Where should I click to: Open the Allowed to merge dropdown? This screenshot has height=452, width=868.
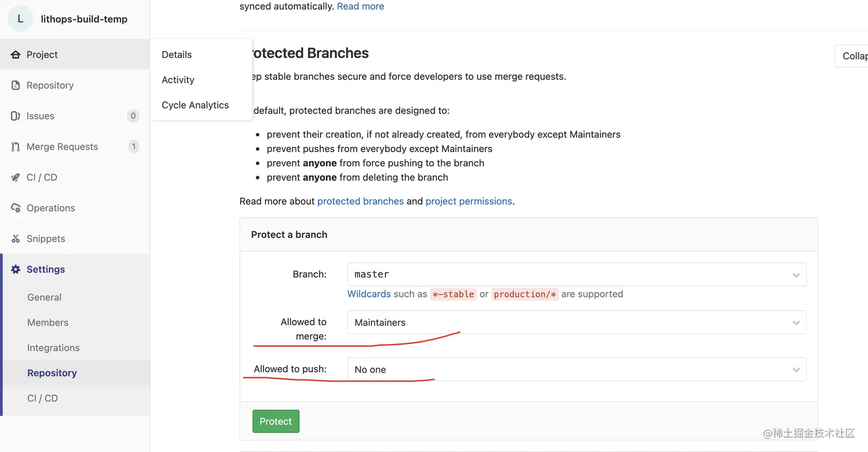(576, 322)
